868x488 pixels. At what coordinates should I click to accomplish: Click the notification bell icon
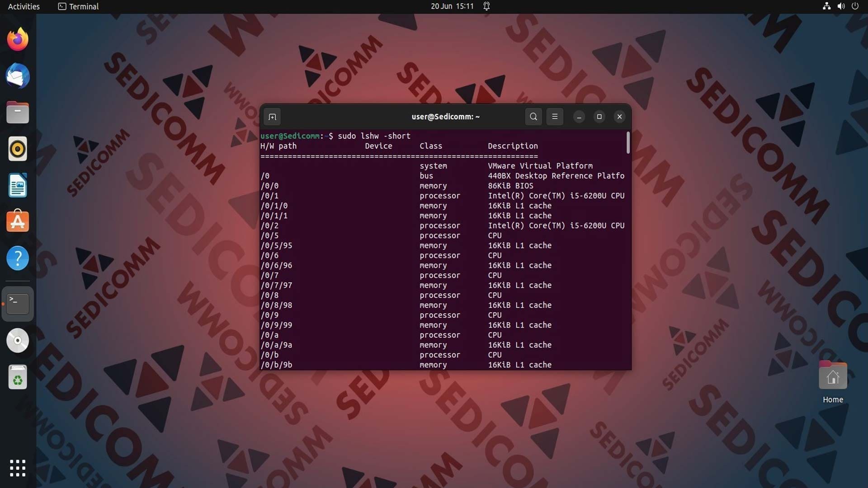486,6
